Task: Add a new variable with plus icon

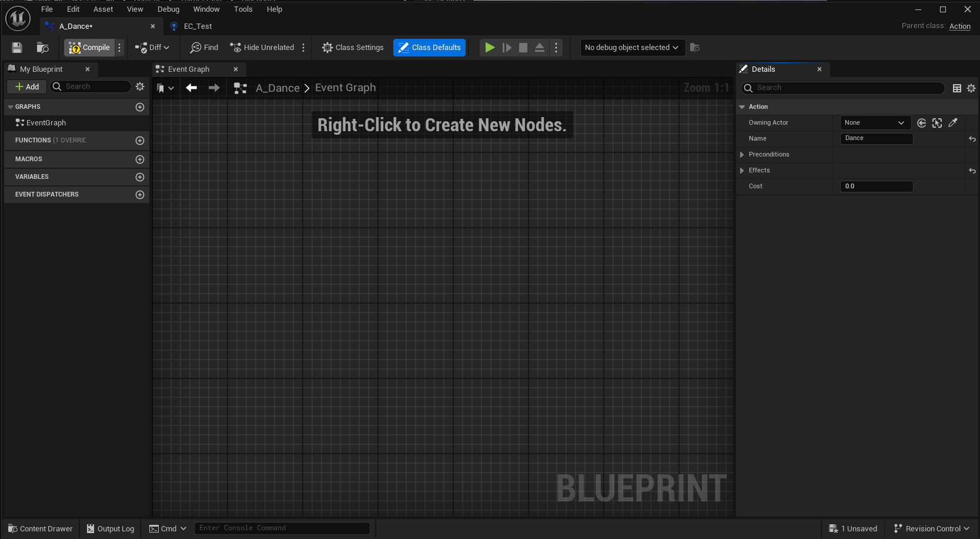Action: pyautogui.click(x=140, y=177)
